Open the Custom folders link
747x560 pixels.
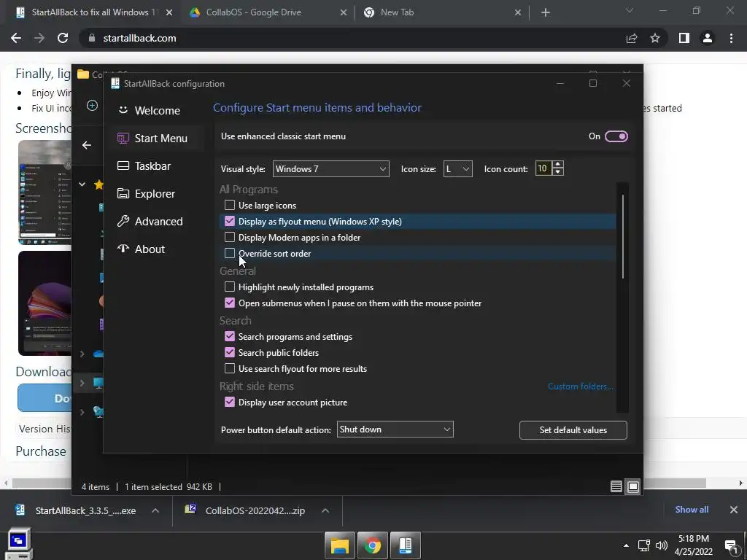[x=580, y=386]
